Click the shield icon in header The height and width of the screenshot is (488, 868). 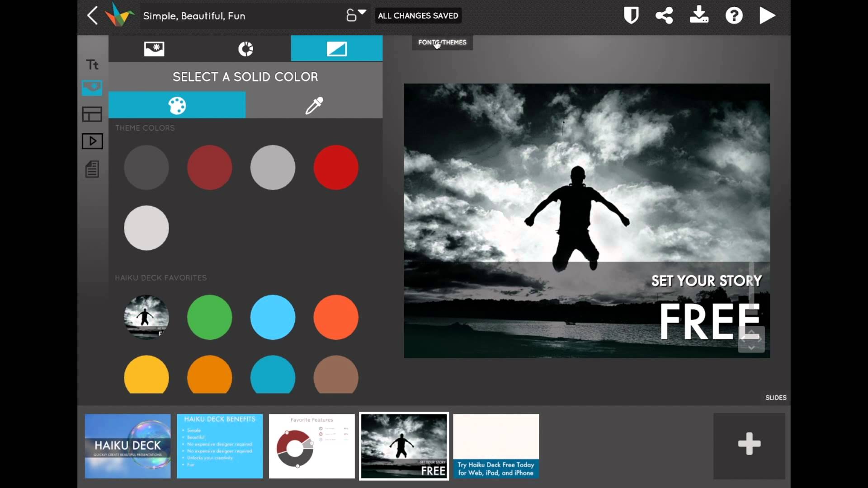(x=631, y=16)
